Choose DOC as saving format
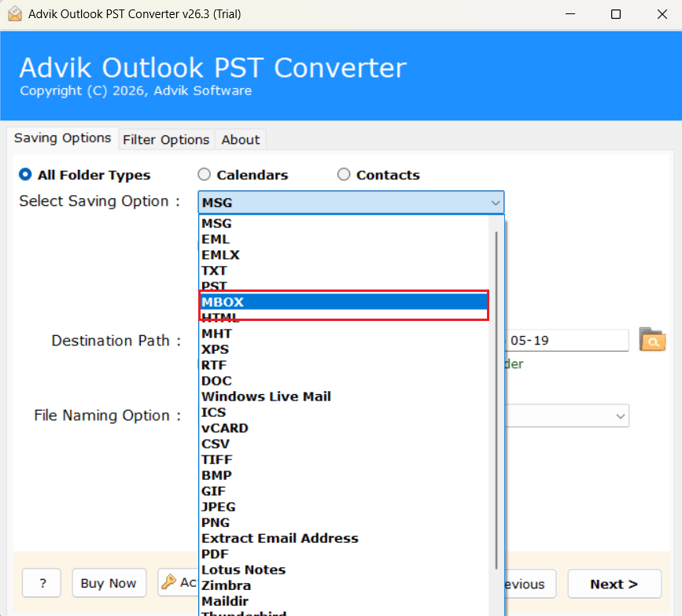The height and width of the screenshot is (616, 682). [x=344, y=381]
